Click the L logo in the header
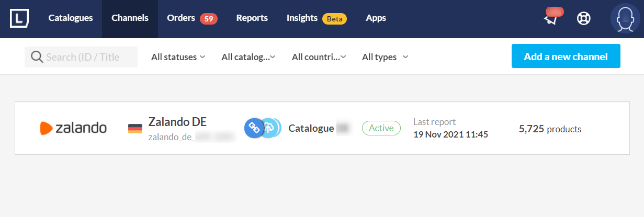644x217 pixels. pyautogui.click(x=19, y=18)
